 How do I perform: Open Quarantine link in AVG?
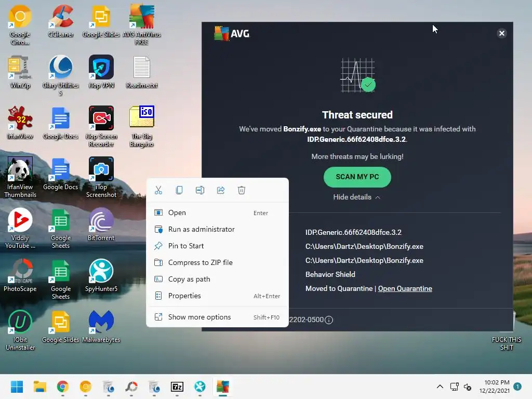tap(405, 289)
